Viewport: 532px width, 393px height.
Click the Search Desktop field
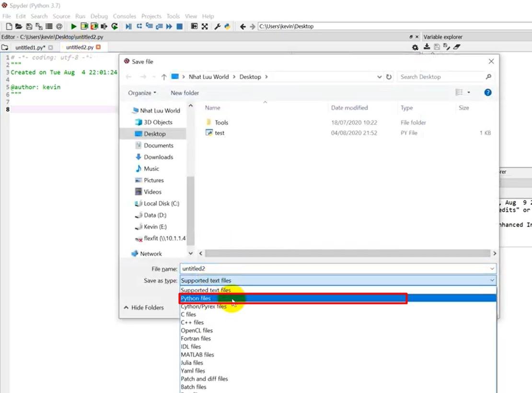tap(441, 77)
